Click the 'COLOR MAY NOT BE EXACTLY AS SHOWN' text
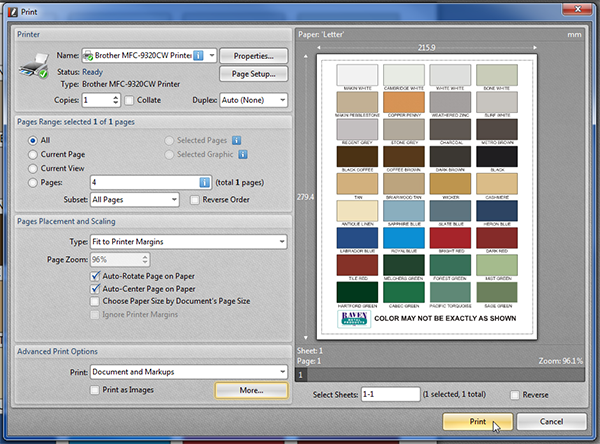This screenshot has height=444, width=600. click(x=445, y=318)
